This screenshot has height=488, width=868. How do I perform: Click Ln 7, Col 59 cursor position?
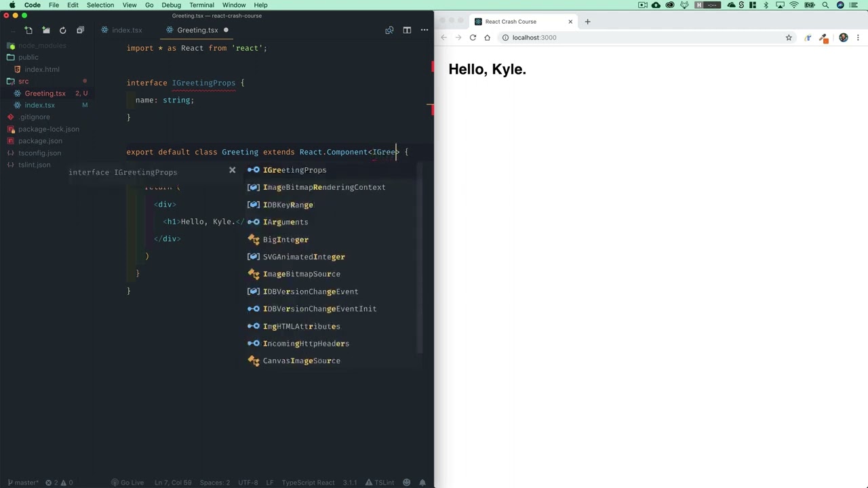pyautogui.click(x=174, y=483)
